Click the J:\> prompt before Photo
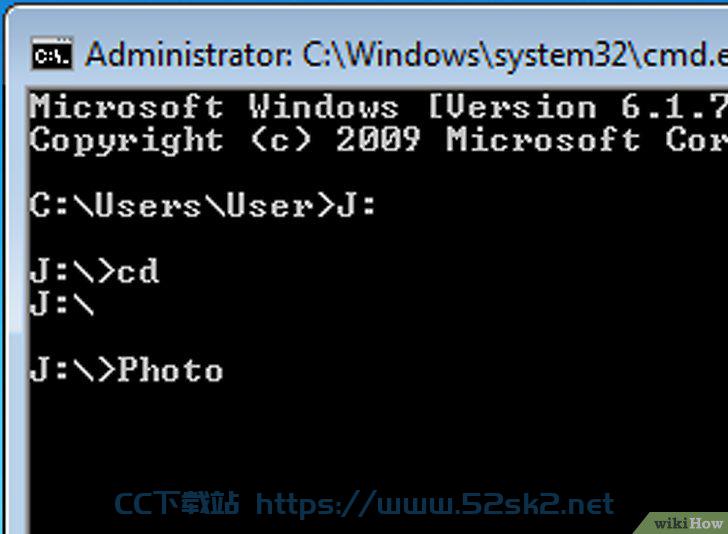 click(x=72, y=370)
